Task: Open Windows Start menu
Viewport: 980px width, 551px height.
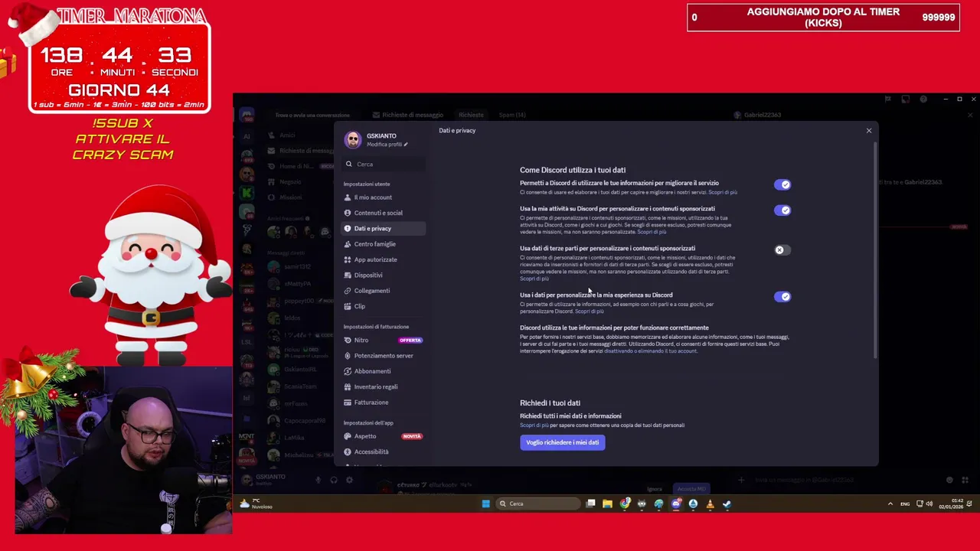Action: pos(485,504)
